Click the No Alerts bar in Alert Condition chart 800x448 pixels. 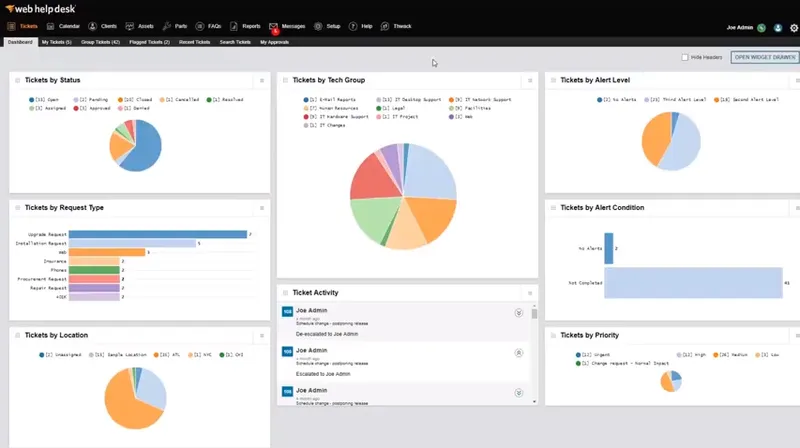[x=609, y=248]
